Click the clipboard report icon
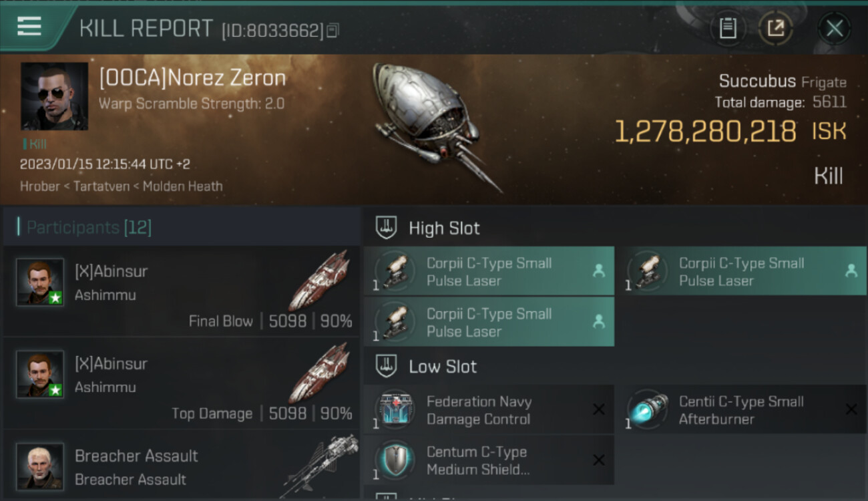The height and width of the screenshot is (501, 868). tap(728, 29)
